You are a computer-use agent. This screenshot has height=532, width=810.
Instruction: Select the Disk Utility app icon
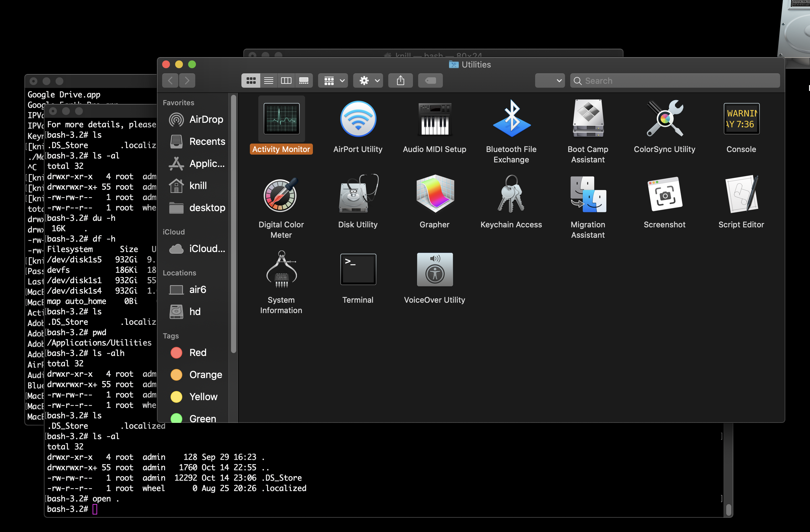358,194
